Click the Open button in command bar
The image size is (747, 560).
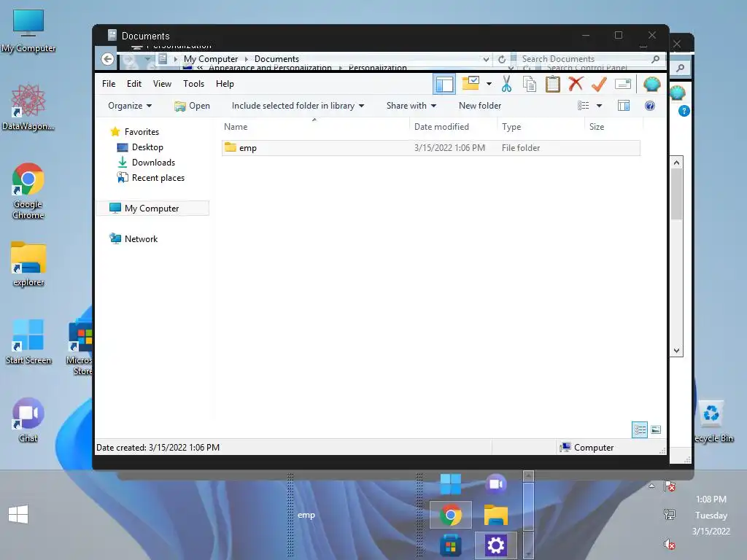point(192,106)
